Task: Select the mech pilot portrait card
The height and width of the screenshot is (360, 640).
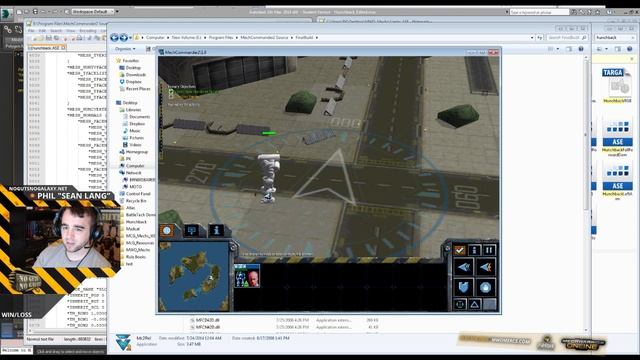Action: [x=247, y=276]
